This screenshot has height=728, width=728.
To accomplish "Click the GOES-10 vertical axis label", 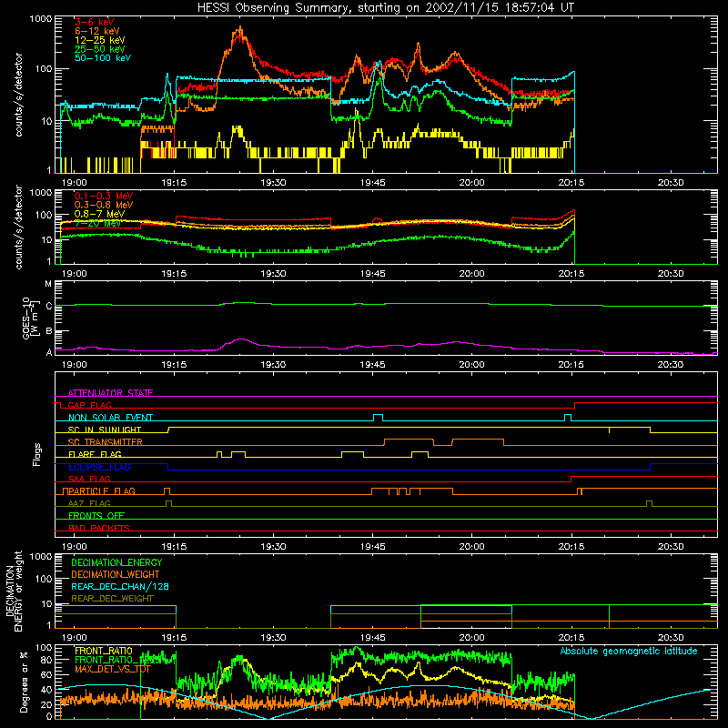I will click(29, 318).
